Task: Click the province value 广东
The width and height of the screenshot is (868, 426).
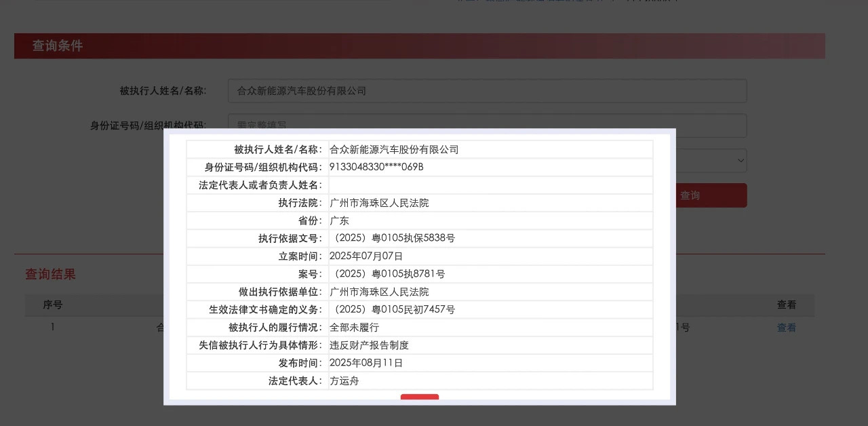Action: pyautogui.click(x=339, y=220)
